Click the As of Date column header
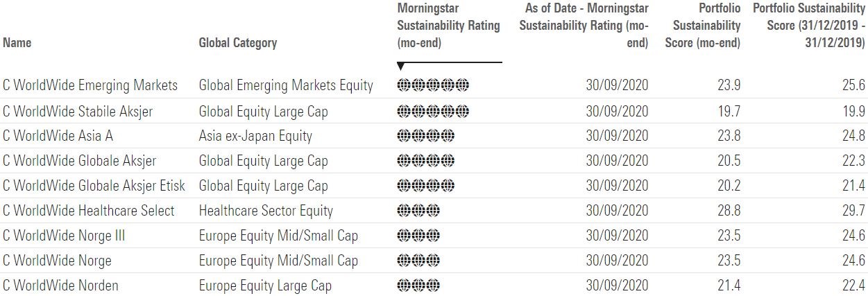 click(x=583, y=26)
